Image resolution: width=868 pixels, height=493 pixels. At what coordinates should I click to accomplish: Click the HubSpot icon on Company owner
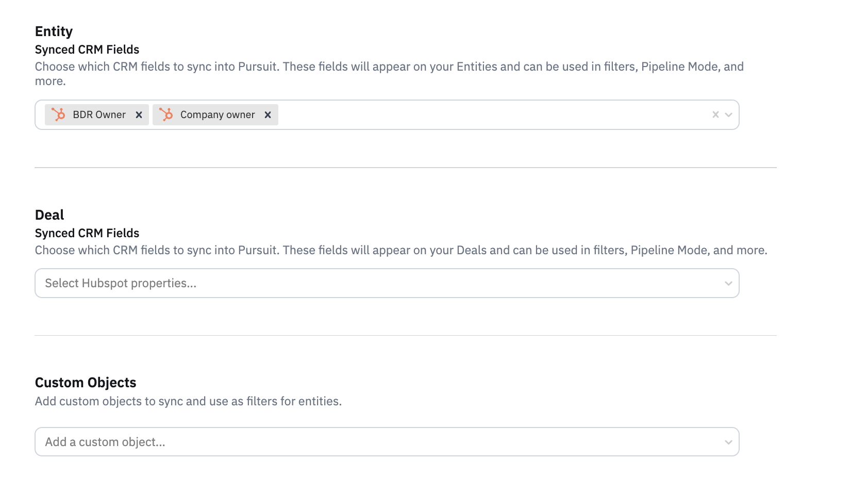[x=166, y=114]
